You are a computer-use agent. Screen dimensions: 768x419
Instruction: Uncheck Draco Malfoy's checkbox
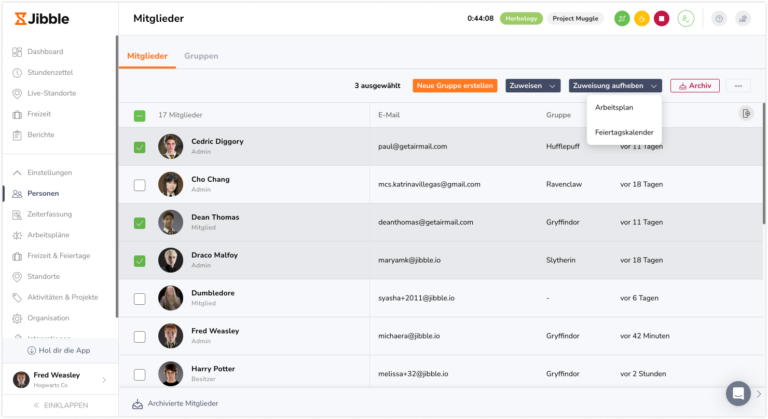pyautogui.click(x=140, y=261)
